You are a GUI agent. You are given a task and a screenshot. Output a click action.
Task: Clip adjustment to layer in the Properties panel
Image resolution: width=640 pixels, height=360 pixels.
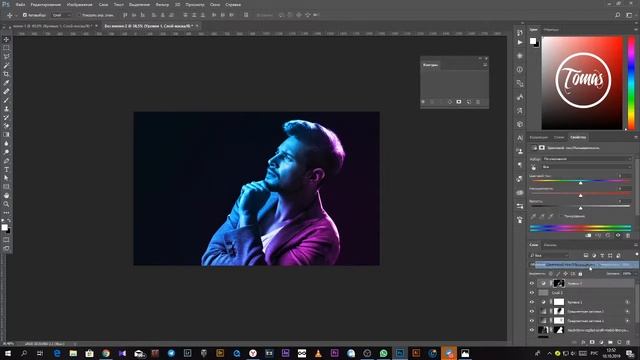coord(588,236)
